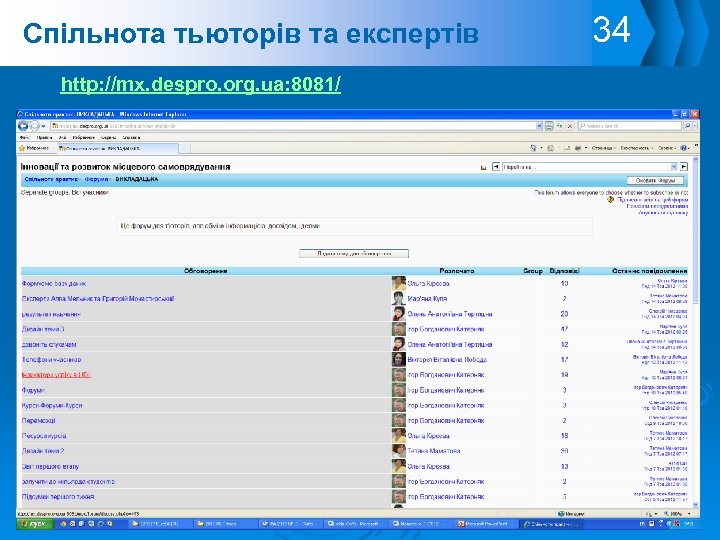Click Вікторія Лобода's avatar photo

399,360
